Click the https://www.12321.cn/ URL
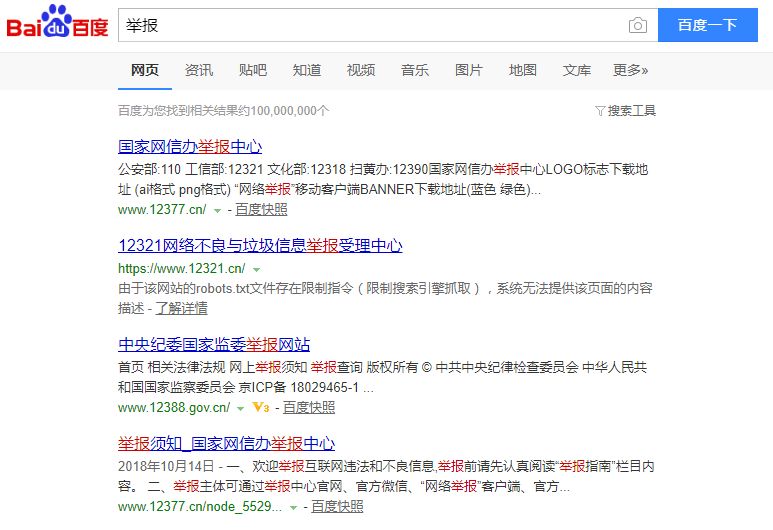The width and height of the screenshot is (773, 530). pyautogui.click(x=181, y=269)
